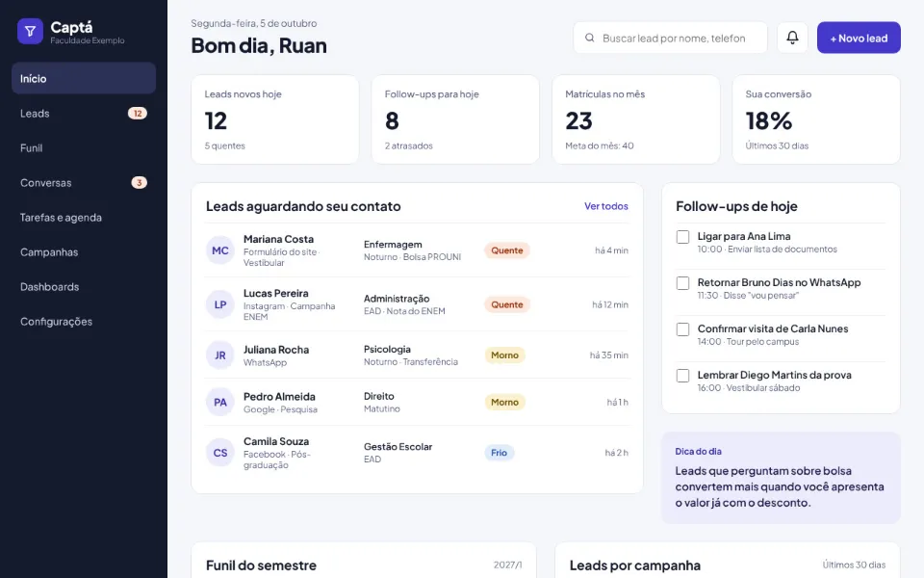The width and height of the screenshot is (924, 578).
Task: Click Enfermagem course text
Action: pyautogui.click(x=393, y=244)
